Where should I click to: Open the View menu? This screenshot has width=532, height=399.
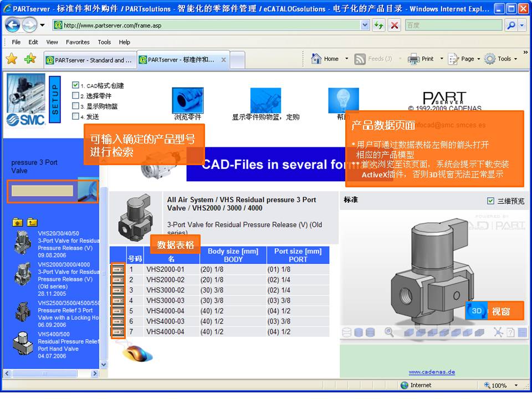pos(52,42)
